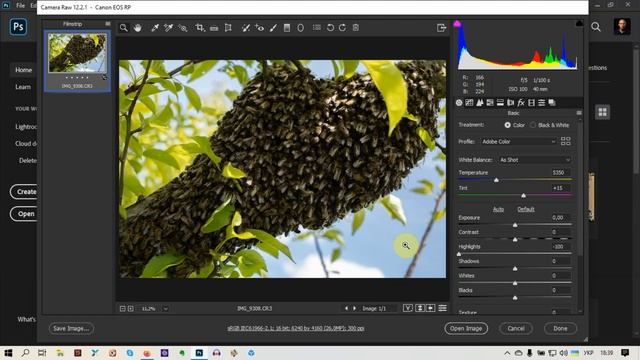640x360 pixels.
Task: Select the Radial Filter tool
Action: point(300,28)
